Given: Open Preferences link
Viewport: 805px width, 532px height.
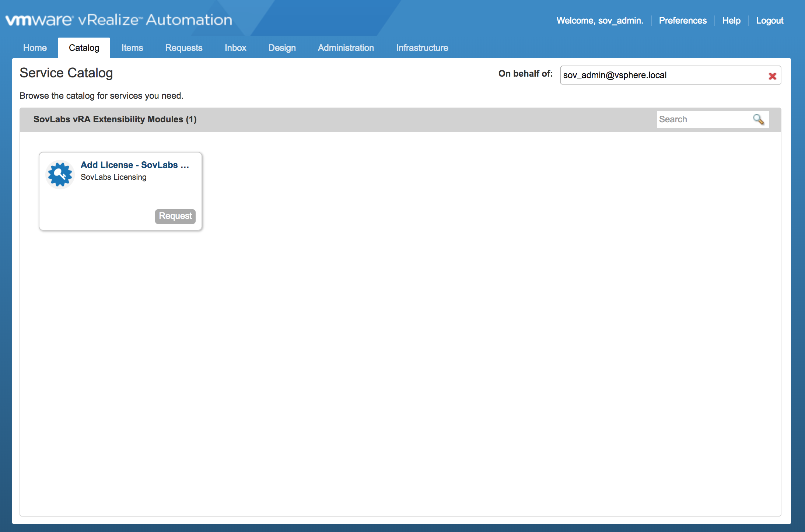Looking at the screenshot, I should coord(683,21).
